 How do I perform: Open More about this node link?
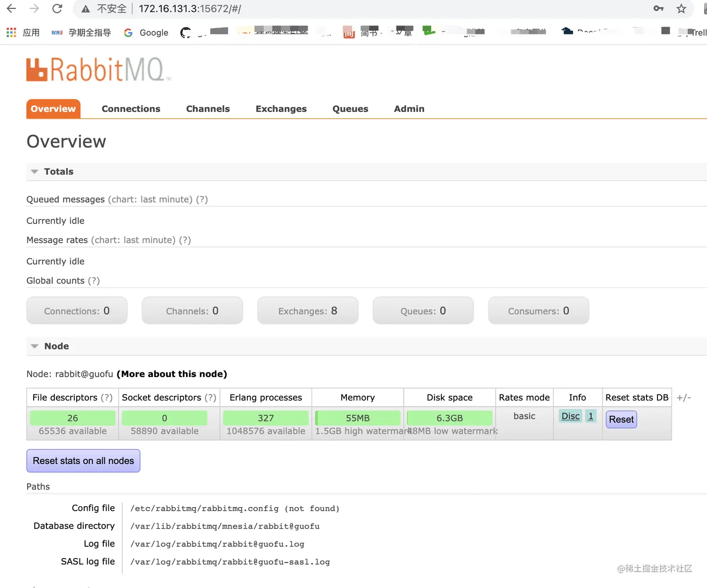pyautogui.click(x=172, y=374)
